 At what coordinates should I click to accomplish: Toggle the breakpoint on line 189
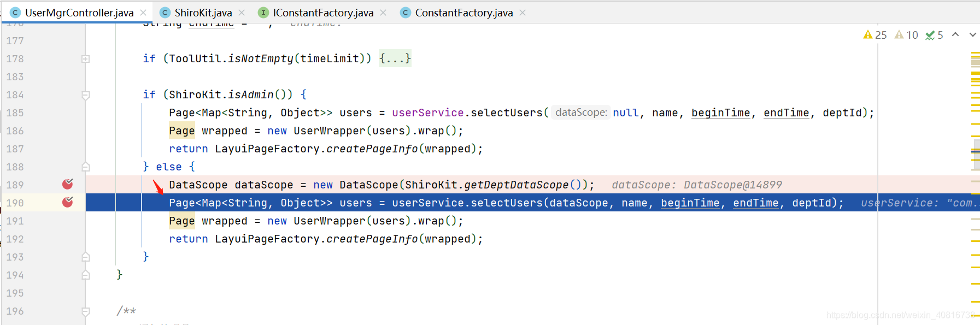[x=68, y=184]
